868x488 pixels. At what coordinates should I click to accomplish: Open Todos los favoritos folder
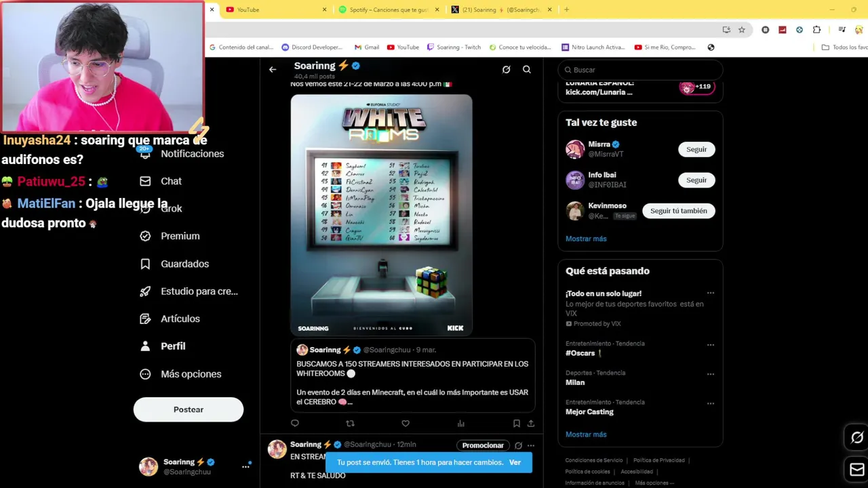pos(844,47)
